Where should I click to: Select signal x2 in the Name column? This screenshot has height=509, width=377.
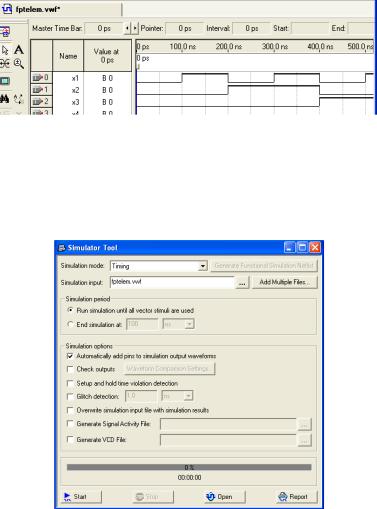click(75, 90)
